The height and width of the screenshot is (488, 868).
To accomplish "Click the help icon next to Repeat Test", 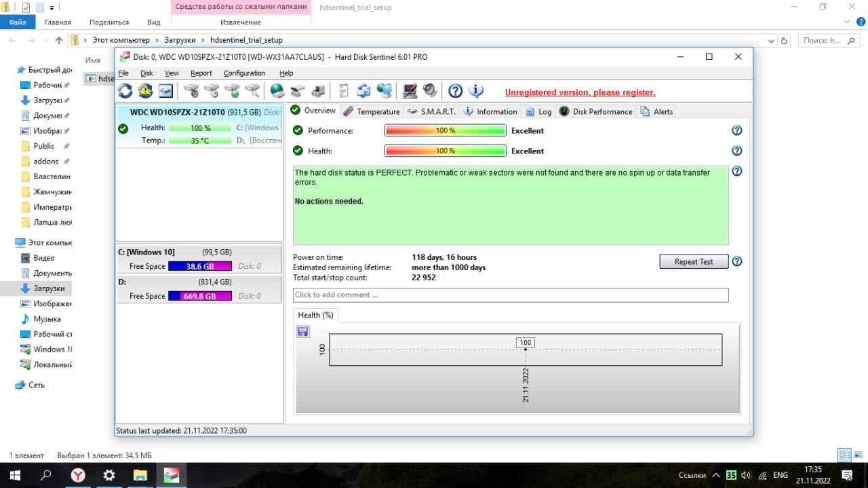I will (737, 261).
